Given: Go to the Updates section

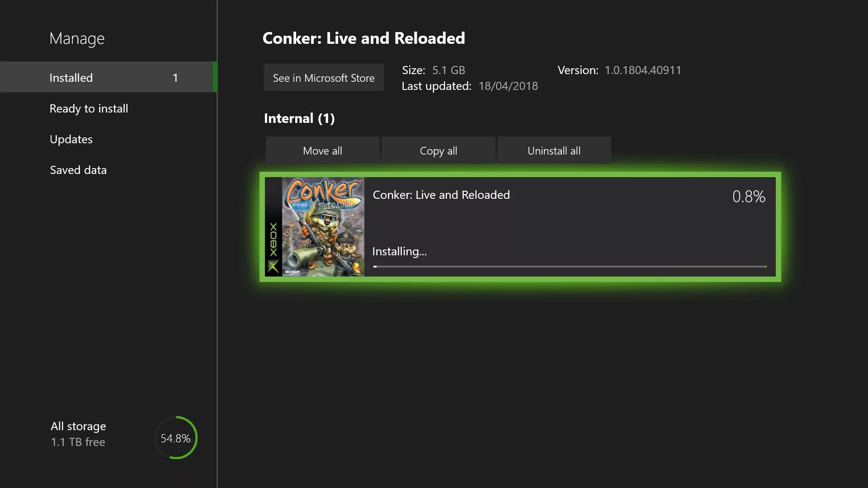Looking at the screenshot, I should [71, 139].
